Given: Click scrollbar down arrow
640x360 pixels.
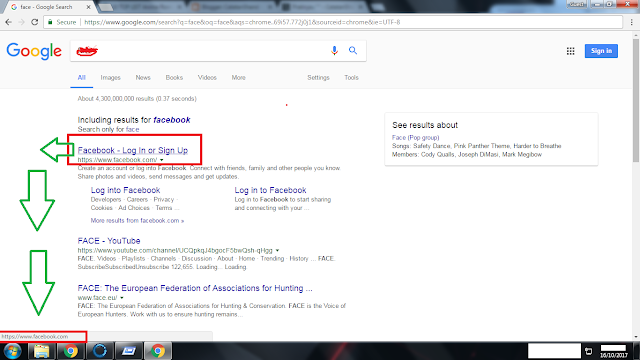Looking at the screenshot, I should click(x=636, y=337).
